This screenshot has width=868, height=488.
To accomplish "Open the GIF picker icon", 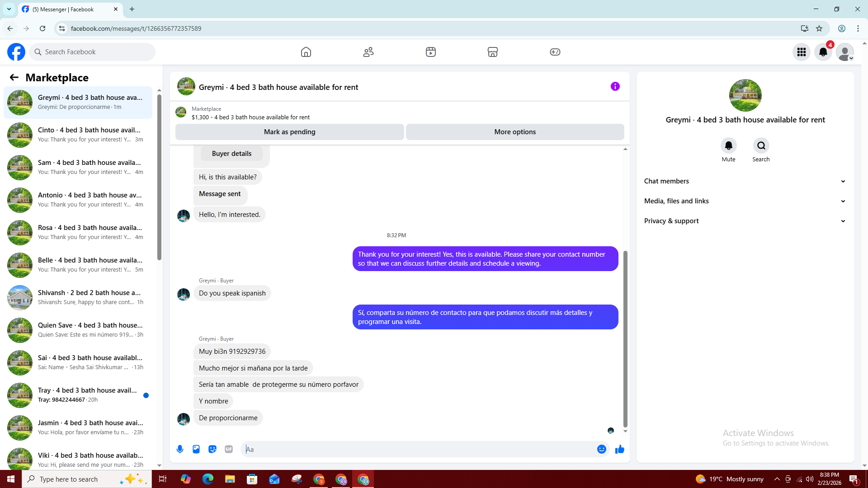I will (x=229, y=449).
